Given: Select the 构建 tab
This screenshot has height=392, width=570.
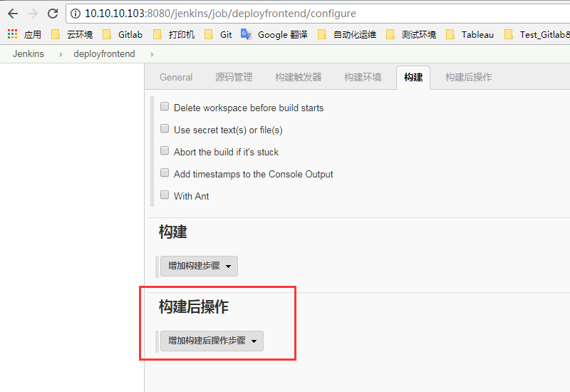Looking at the screenshot, I should coord(413,77).
